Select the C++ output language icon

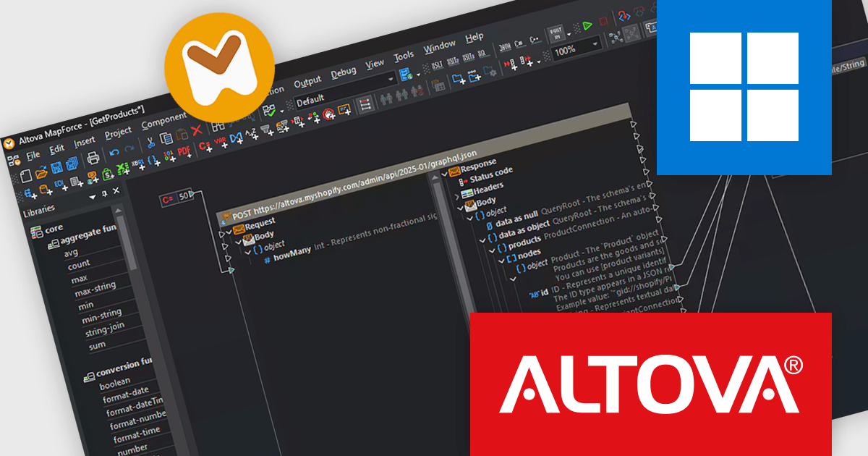pos(535,39)
